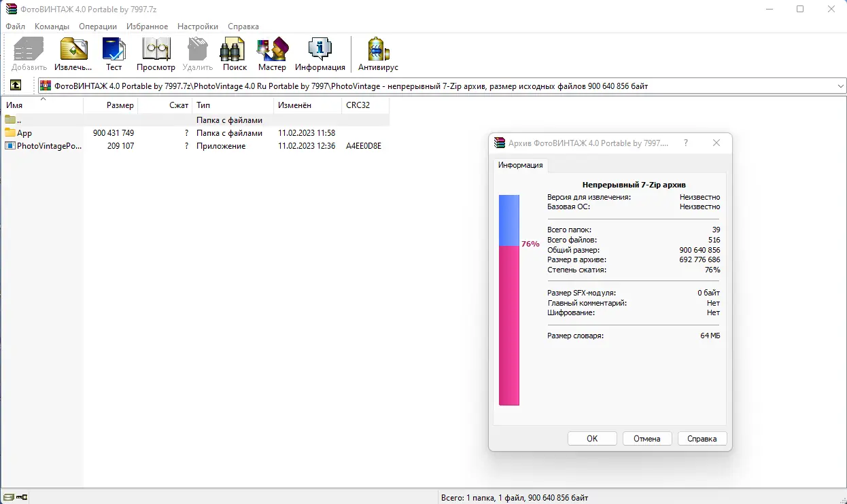This screenshot has width=847, height=504.
Task: Select the PhotoVintagePo... file name
Action: (50, 146)
